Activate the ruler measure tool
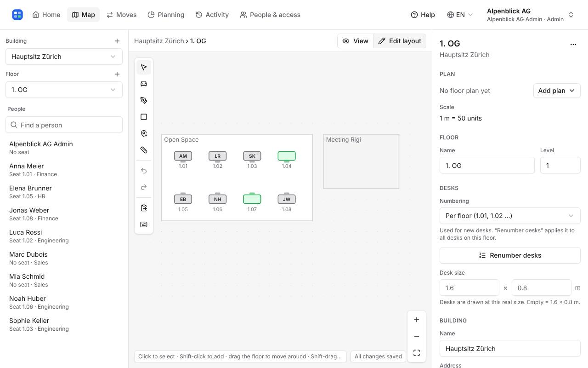This screenshot has height=368, width=588. [144, 150]
